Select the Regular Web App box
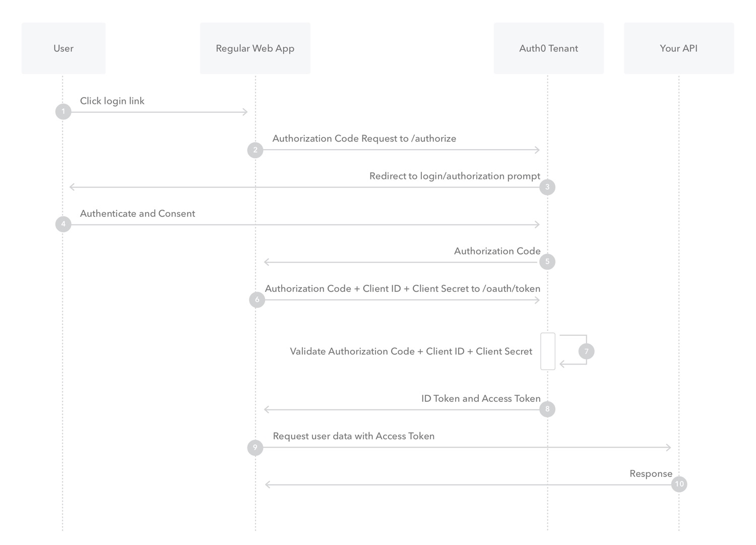 (255, 48)
